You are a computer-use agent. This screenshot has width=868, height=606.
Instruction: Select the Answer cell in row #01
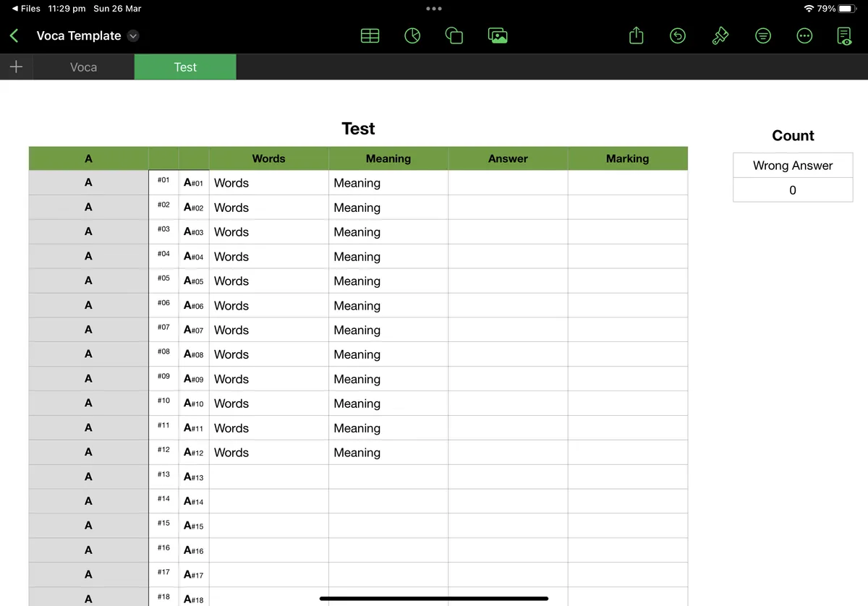(x=508, y=183)
